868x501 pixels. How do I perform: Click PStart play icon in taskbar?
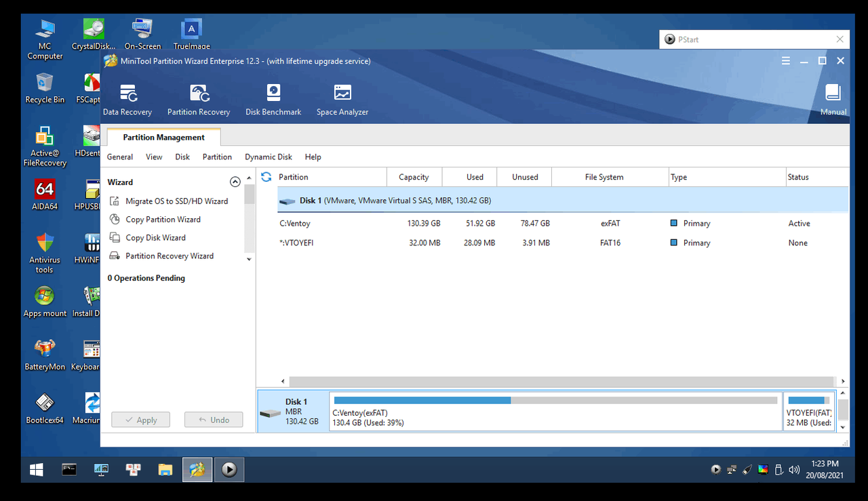click(x=229, y=469)
